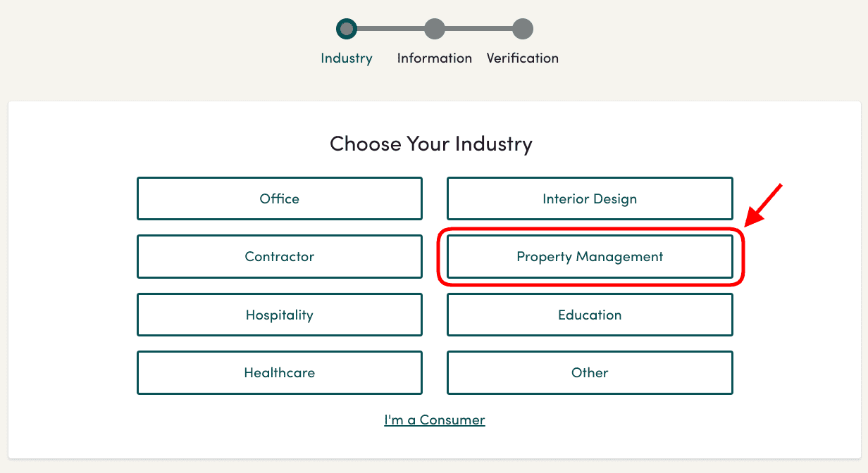Select the Verification step label
The width and height of the screenshot is (868, 473).
click(x=522, y=58)
